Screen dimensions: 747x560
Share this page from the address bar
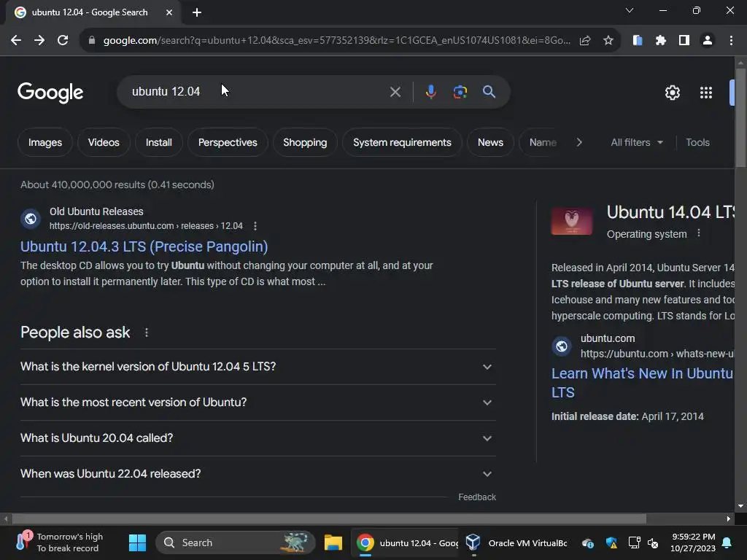pyautogui.click(x=585, y=41)
